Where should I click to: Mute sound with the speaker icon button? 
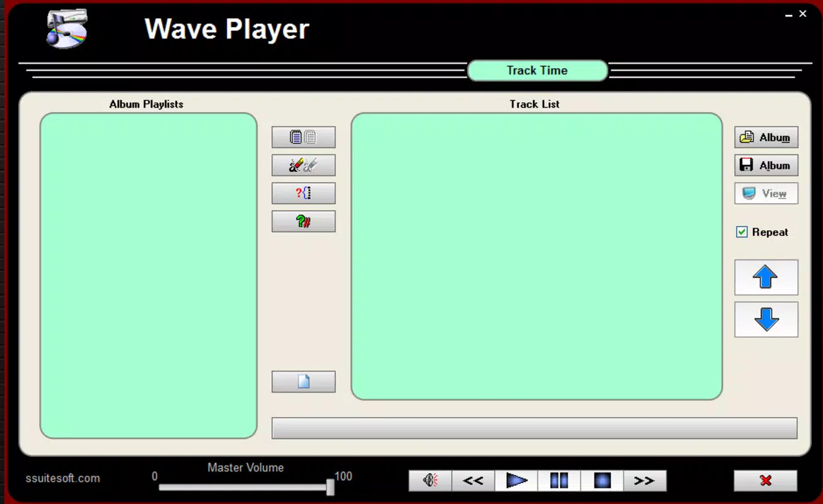[430, 481]
